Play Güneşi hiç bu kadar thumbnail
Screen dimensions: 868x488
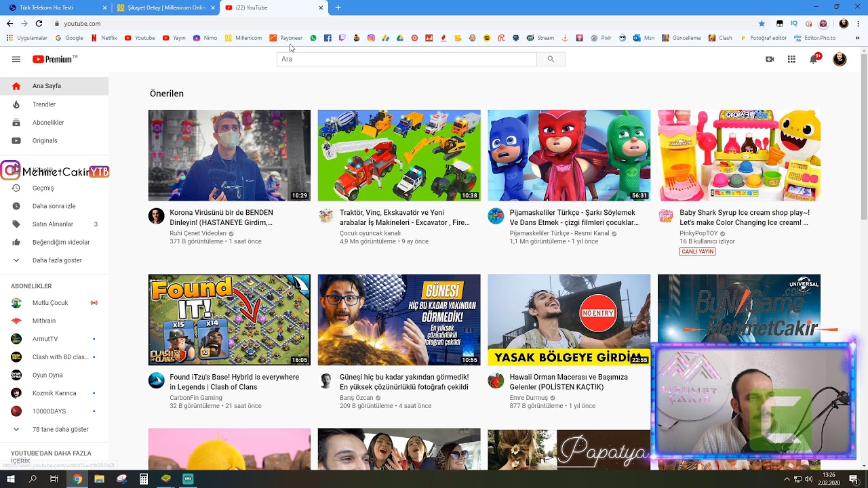(x=399, y=320)
